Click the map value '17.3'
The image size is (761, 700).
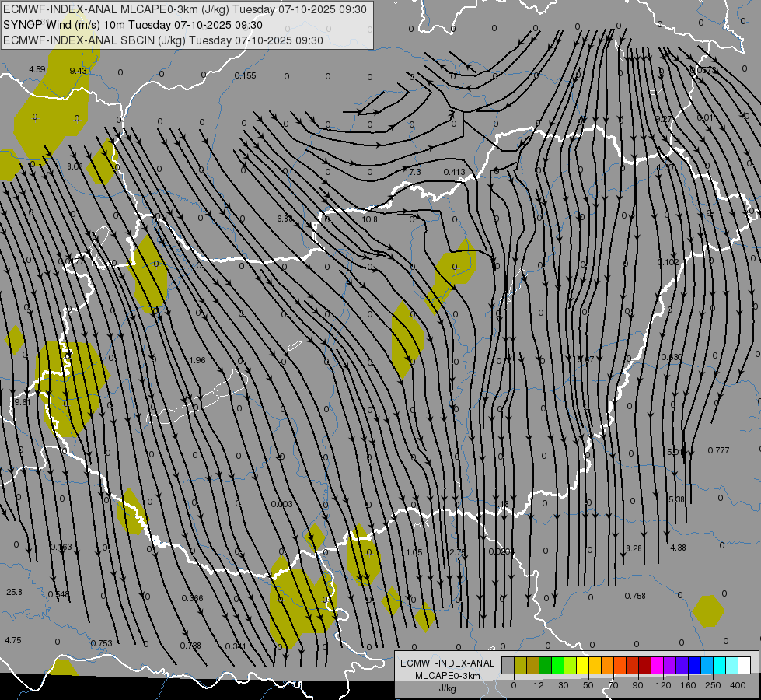[413, 172]
